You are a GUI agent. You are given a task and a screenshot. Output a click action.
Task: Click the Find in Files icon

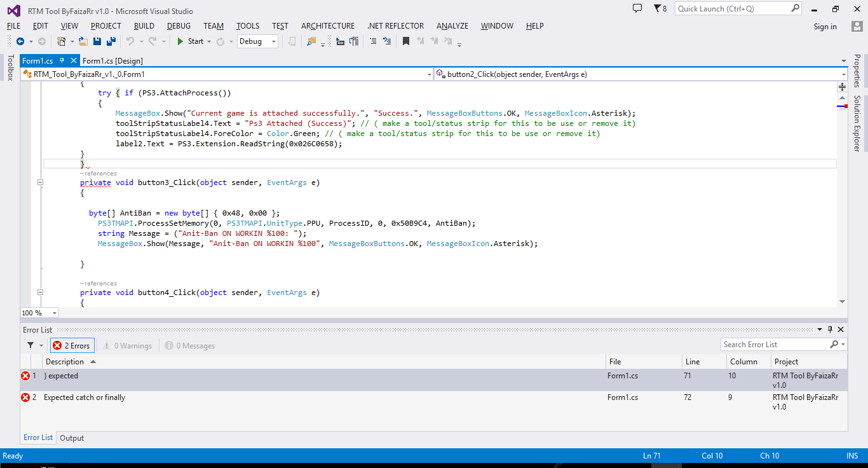click(311, 41)
